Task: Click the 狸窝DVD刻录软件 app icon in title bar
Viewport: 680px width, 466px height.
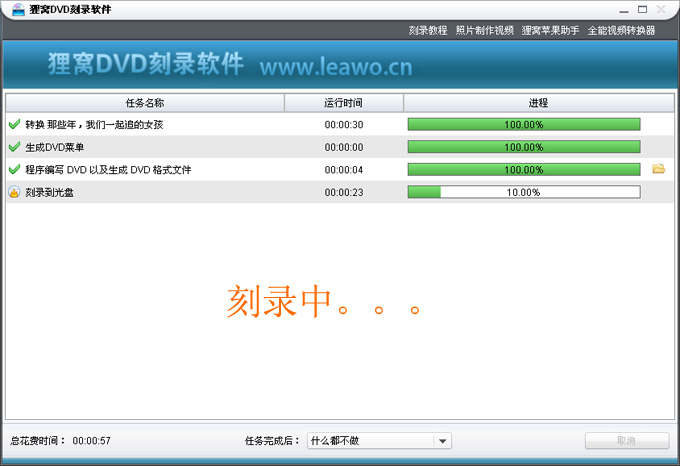Action: 18,9
